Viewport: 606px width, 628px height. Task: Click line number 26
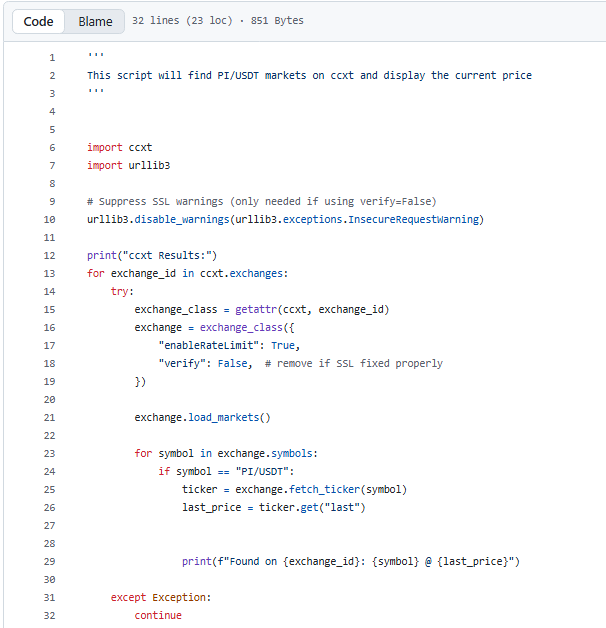(50, 508)
